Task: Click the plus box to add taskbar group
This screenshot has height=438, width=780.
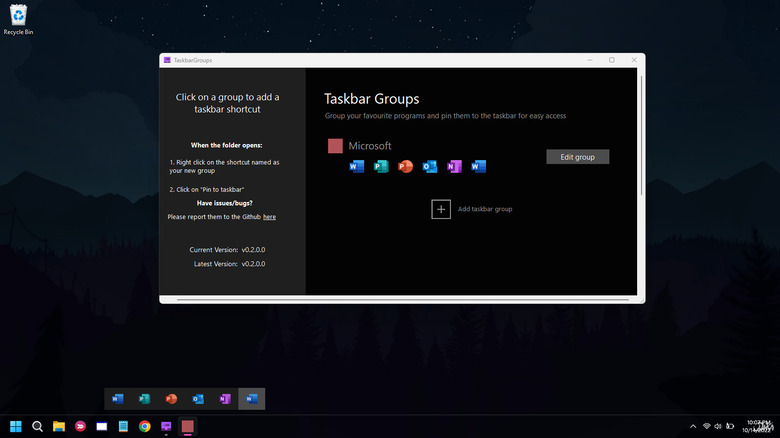Action: pos(441,209)
